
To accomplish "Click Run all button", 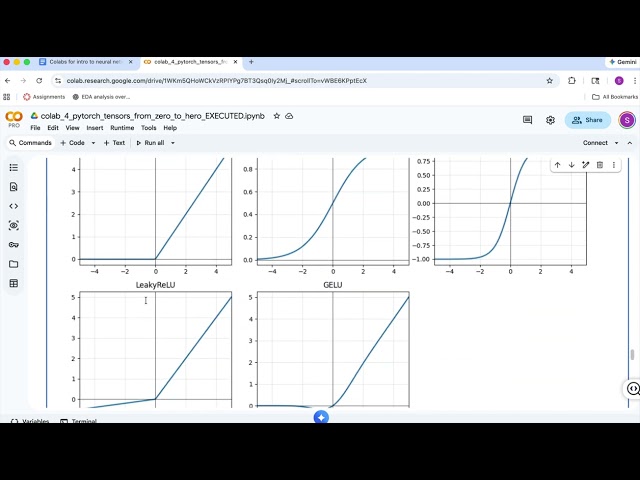I will pyautogui.click(x=150, y=143).
